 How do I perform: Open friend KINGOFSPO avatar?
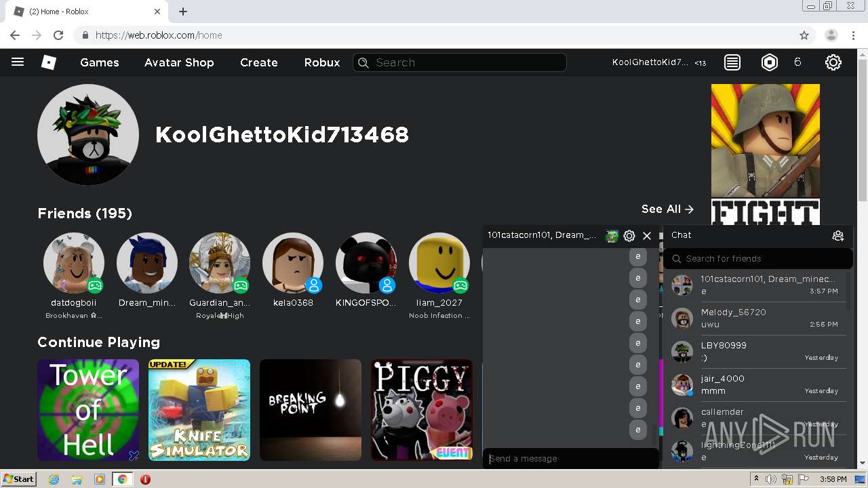[366, 263]
